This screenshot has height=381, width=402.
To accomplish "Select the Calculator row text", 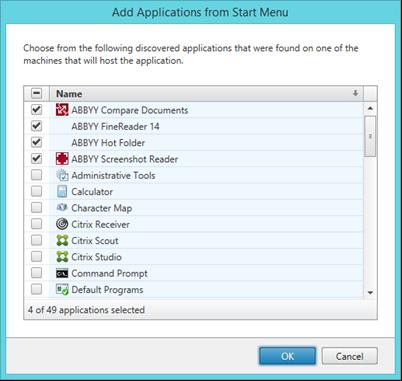I will [x=92, y=192].
